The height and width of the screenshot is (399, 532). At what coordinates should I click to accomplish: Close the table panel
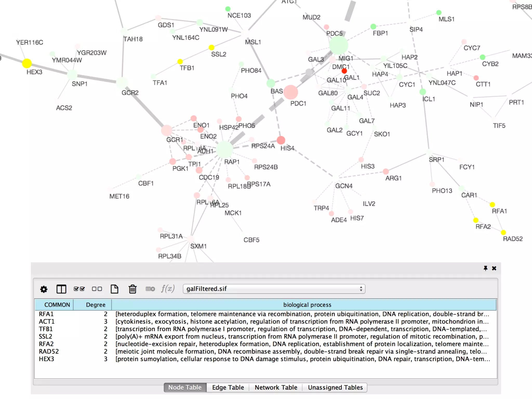click(494, 268)
